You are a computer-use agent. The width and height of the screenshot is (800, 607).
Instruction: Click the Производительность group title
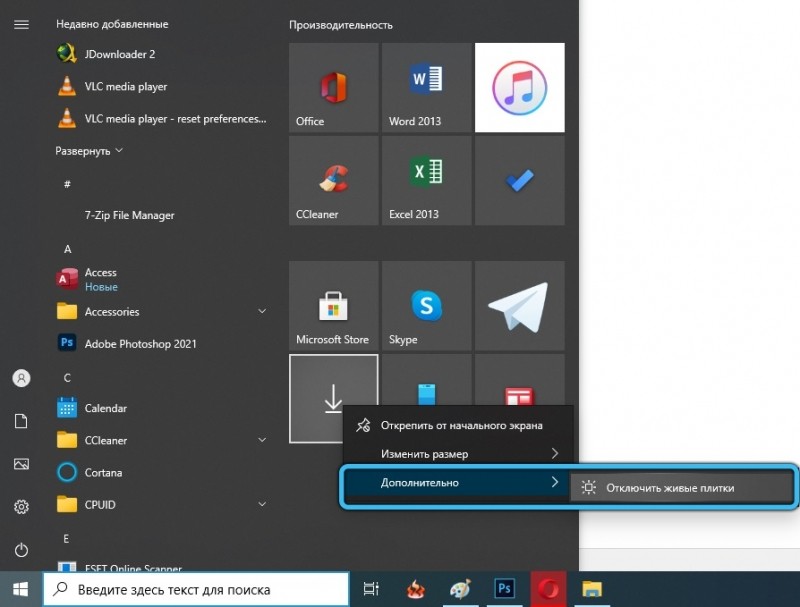click(x=341, y=25)
